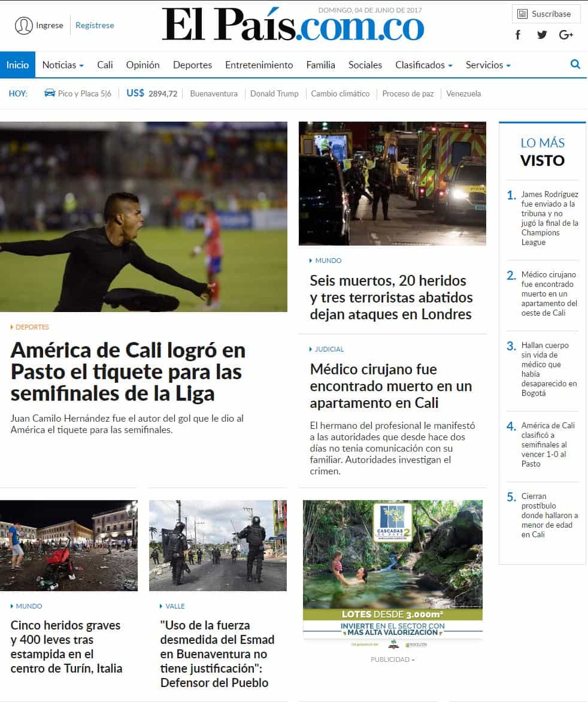588x702 pixels.
Task: Open the Google Plus icon
Action: [x=566, y=35]
